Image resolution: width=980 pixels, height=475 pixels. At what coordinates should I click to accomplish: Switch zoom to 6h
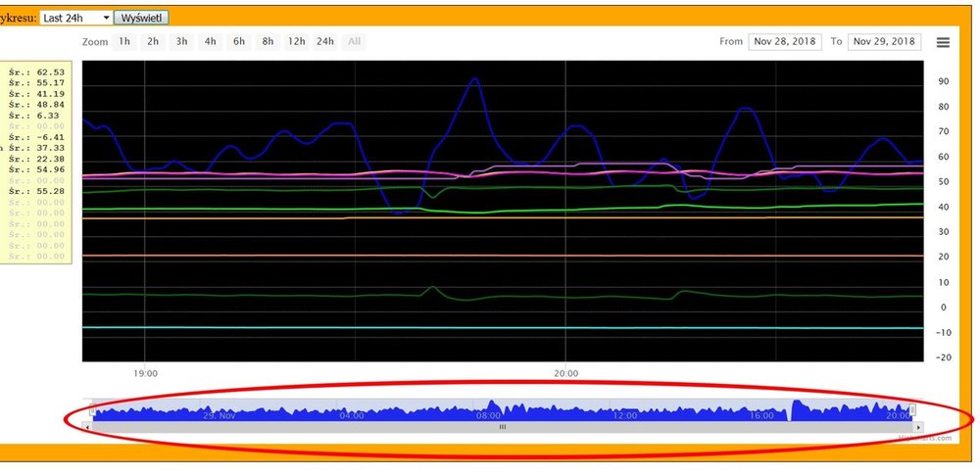[x=239, y=42]
